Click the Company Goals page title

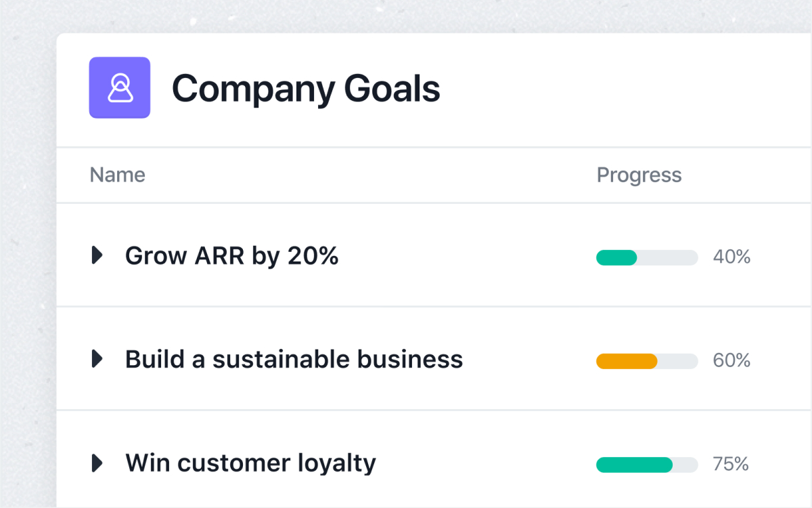click(306, 88)
